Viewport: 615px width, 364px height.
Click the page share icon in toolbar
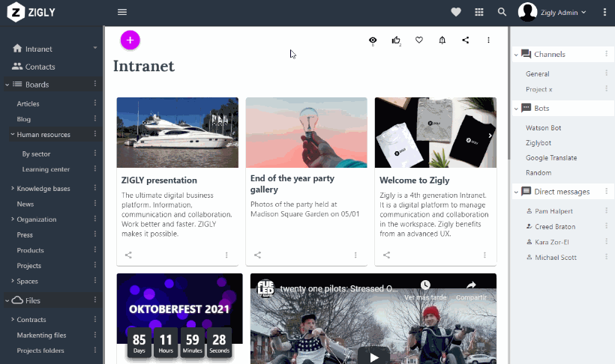(465, 40)
